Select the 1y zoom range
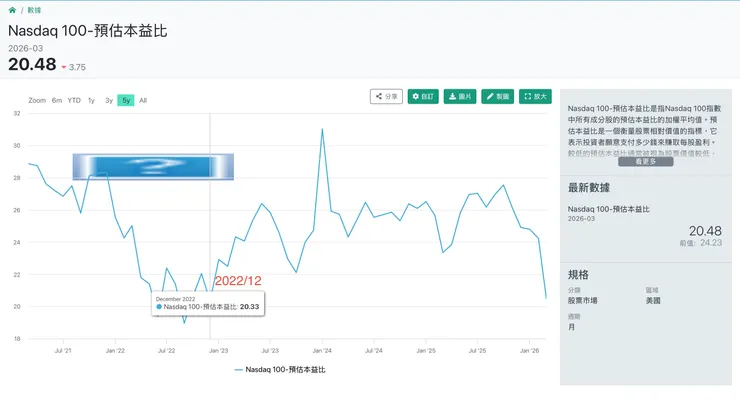This screenshot has width=740, height=412. tap(92, 101)
